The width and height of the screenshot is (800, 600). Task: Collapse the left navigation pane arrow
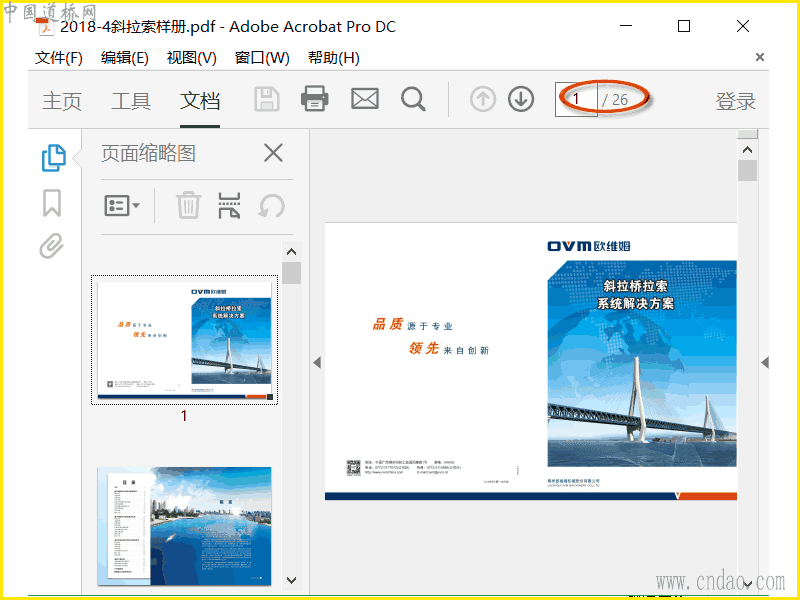pos(317,363)
